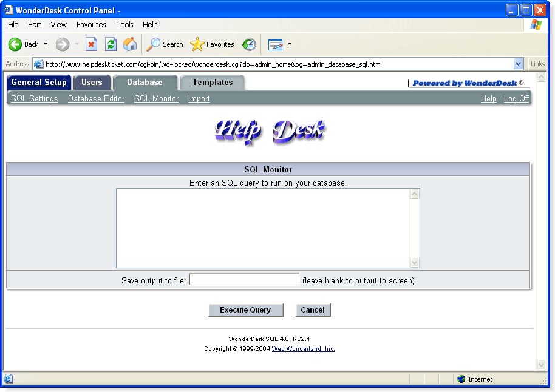Switch to the General Setup tab
The image size is (555, 392).
(39, 83)
